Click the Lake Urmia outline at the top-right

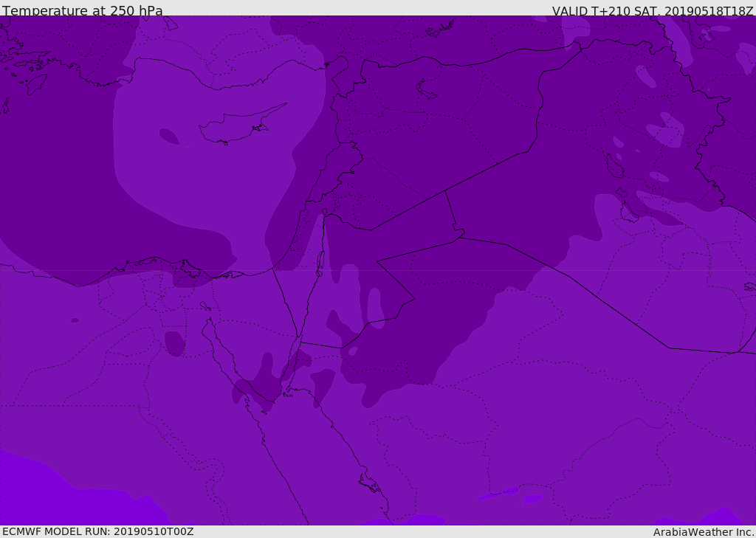click(704, 31)
